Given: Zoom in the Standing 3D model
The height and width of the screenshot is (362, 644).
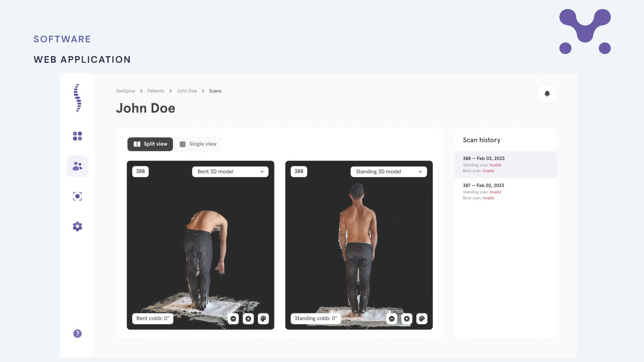Looking at the screenshot, I should tap(407, 319).
